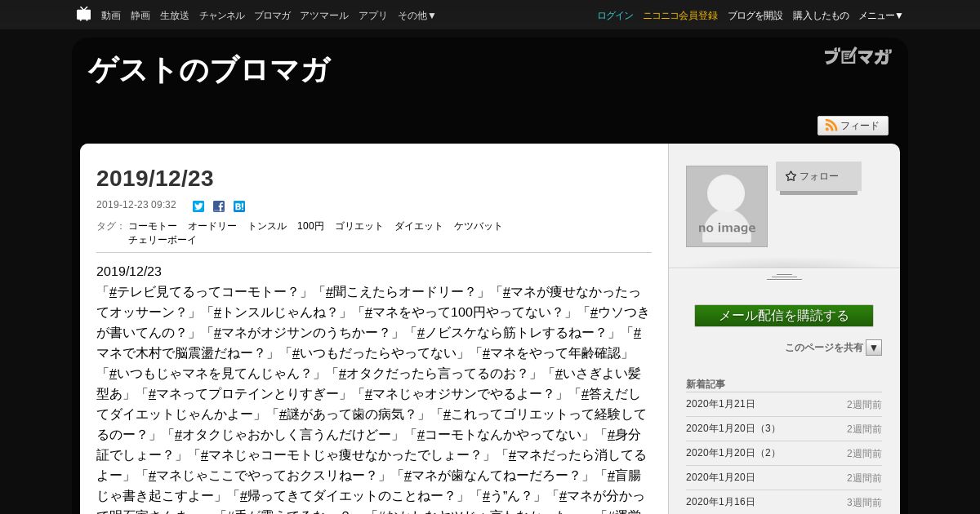Click the 新着記事 section heading
The height and width of the screenshot is (514, 980).
click(706, 383)
